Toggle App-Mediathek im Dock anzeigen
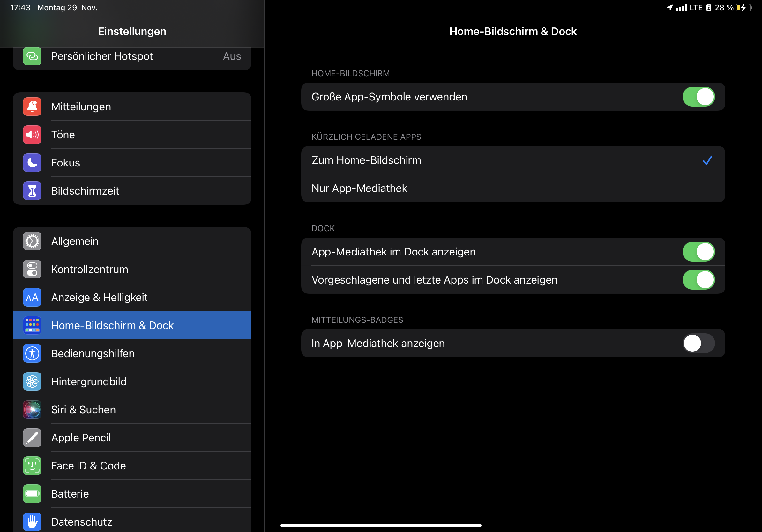762x532 pixels. coord(698,252)
